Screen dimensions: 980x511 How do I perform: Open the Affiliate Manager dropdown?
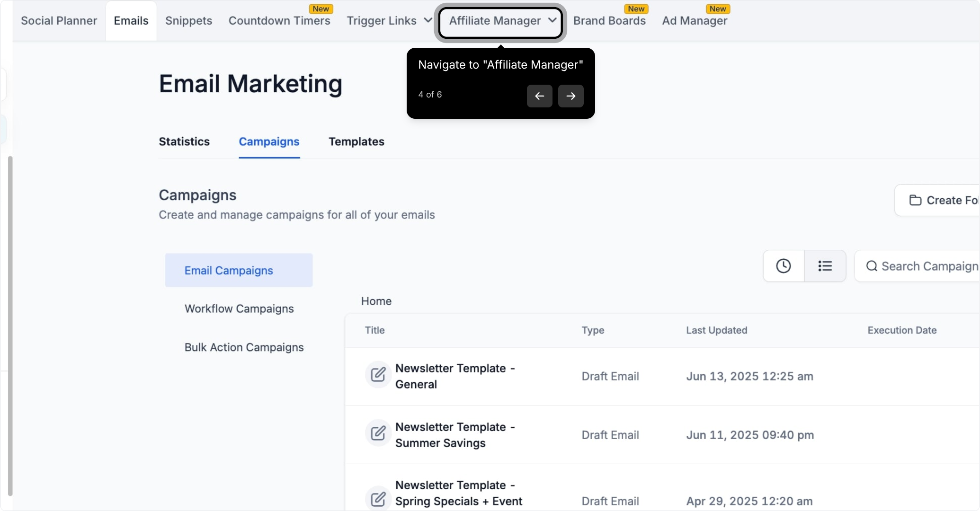[501, 21]
